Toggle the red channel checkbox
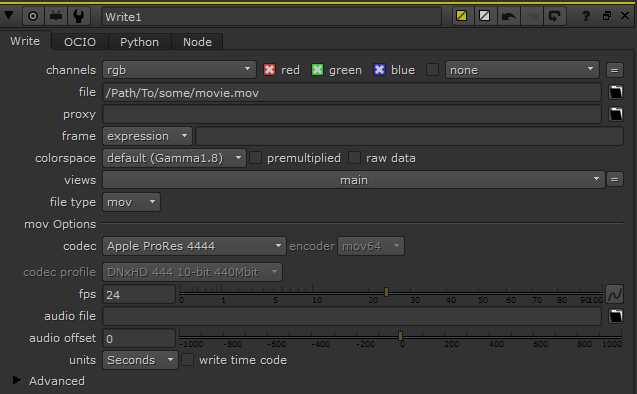 (x=269, y=70)
